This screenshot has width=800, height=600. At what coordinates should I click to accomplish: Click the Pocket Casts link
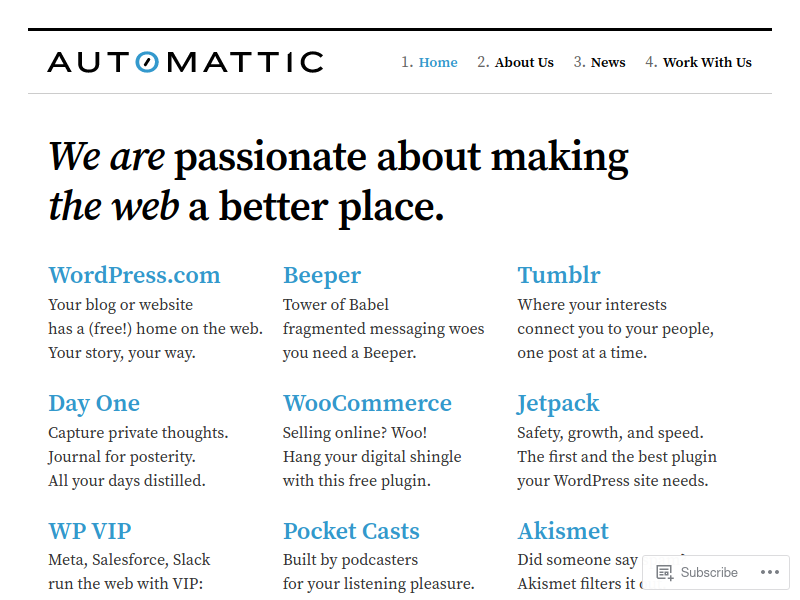[351, 531]
